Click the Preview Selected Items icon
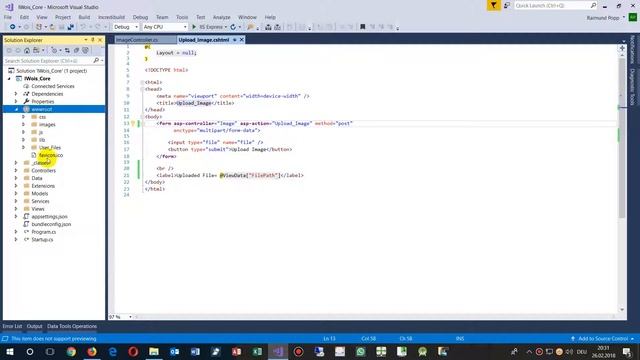Screen dimensions: 640x360 click(x=85, y=50)
